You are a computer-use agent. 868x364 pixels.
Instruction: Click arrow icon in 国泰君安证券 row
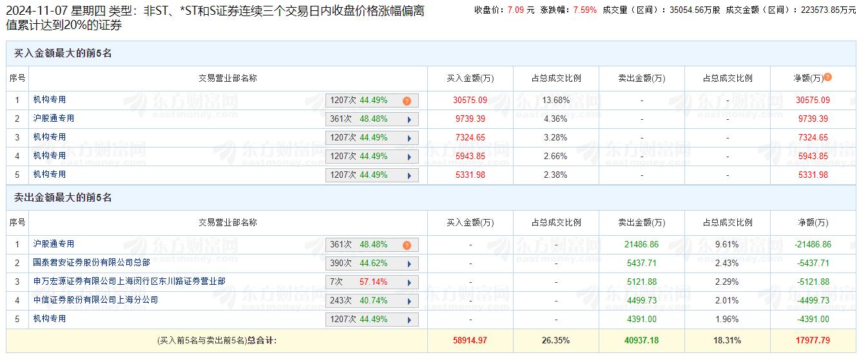click(409, 264)
